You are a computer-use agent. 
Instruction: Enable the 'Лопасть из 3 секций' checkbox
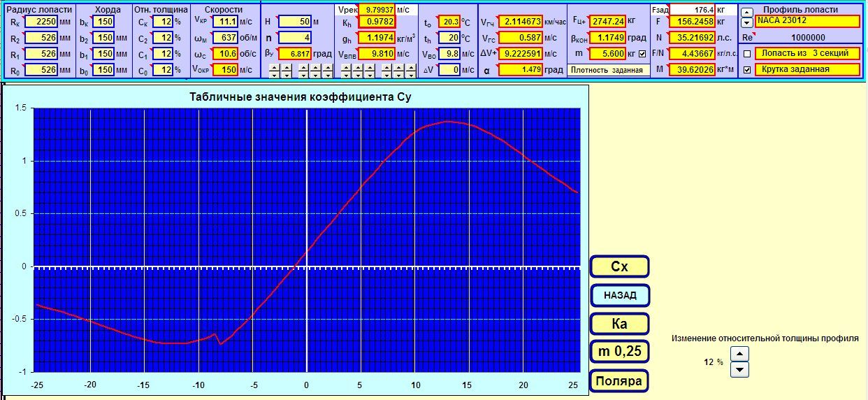tap(748, 54)
